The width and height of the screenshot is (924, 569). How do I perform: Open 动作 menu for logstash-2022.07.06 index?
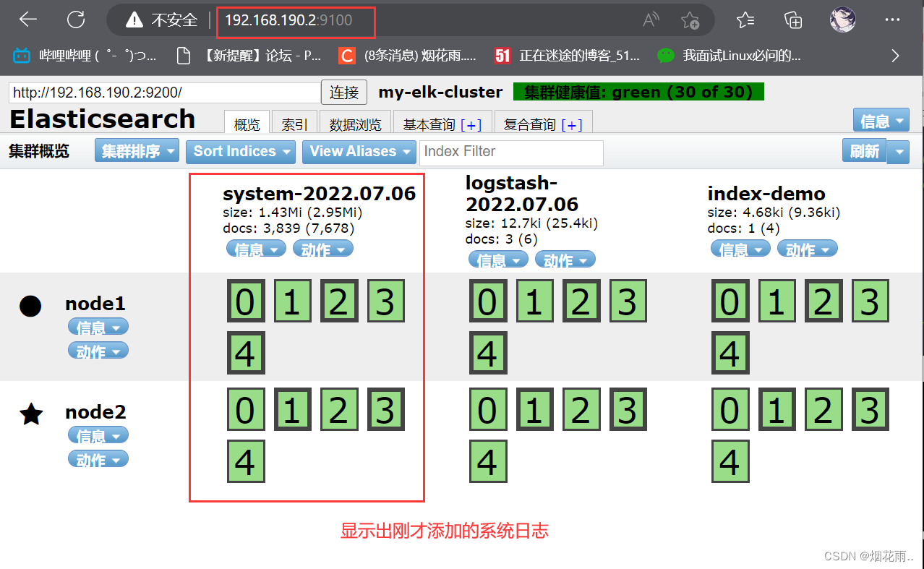tap(565, 260)
